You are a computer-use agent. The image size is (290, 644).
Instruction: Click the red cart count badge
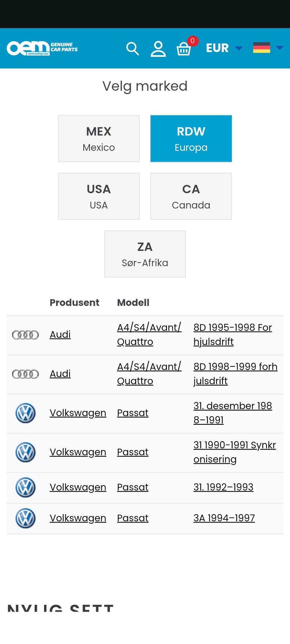pos(192,41)
